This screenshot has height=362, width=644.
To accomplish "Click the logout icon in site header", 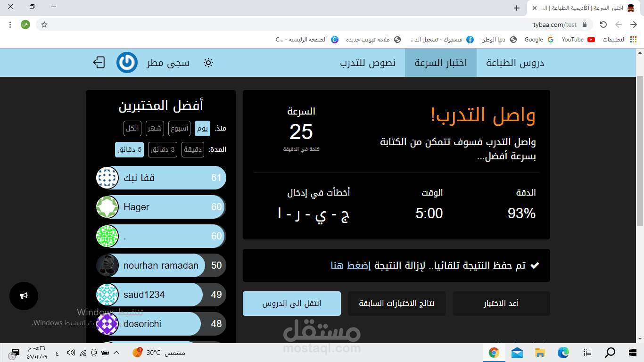I will click(99, 62).
